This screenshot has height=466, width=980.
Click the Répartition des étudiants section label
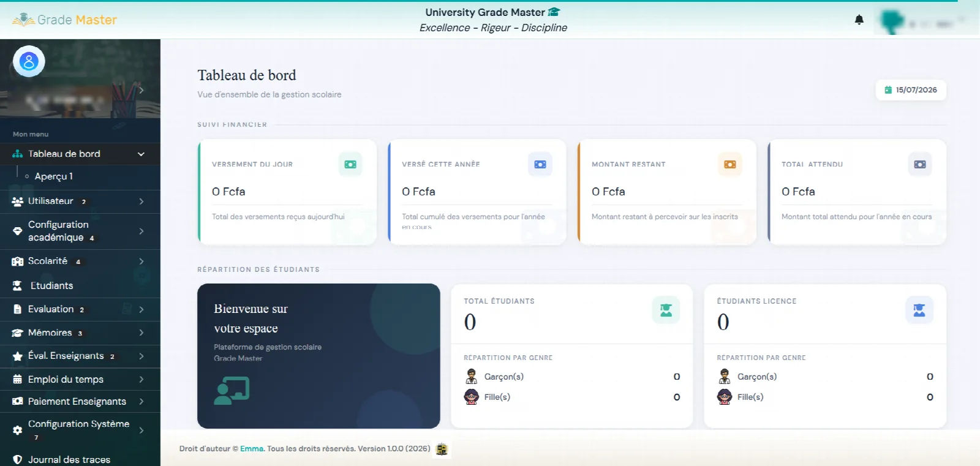pyautogui.click(x=258, y=269)
